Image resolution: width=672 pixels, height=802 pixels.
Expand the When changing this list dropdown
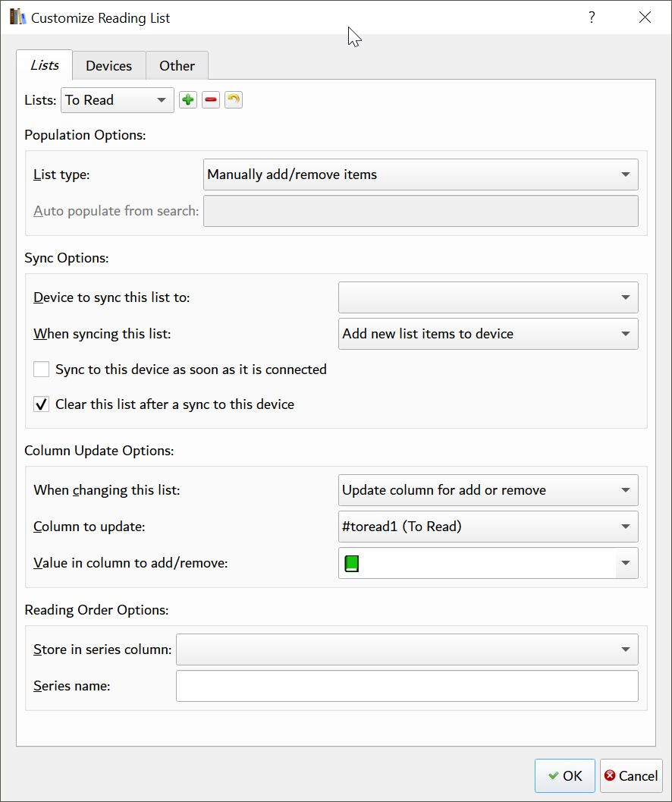pyautogui.click(x=488, y=490)
